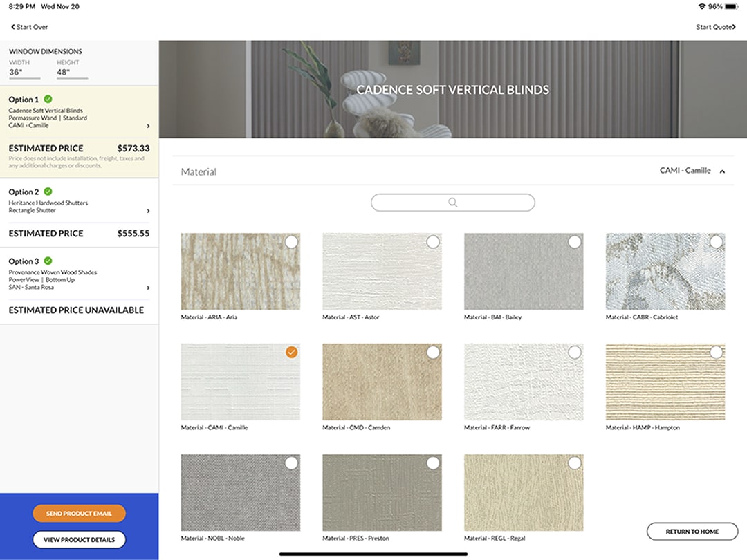The height and width of the screenshot is (560, 747).
Task: Select the Aria material radio button
Action: click(292, 242)
